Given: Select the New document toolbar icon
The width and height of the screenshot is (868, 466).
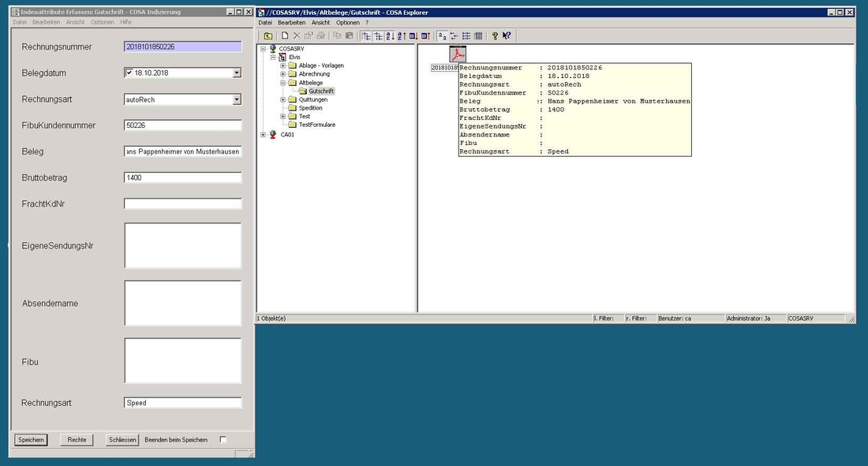Looking at the screenshot, I should point(285,35).
